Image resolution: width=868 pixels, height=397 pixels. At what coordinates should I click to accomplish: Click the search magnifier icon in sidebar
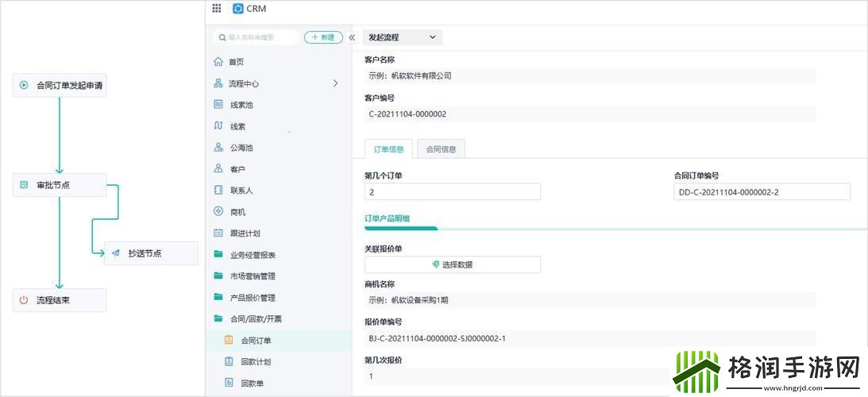point(222,37)
